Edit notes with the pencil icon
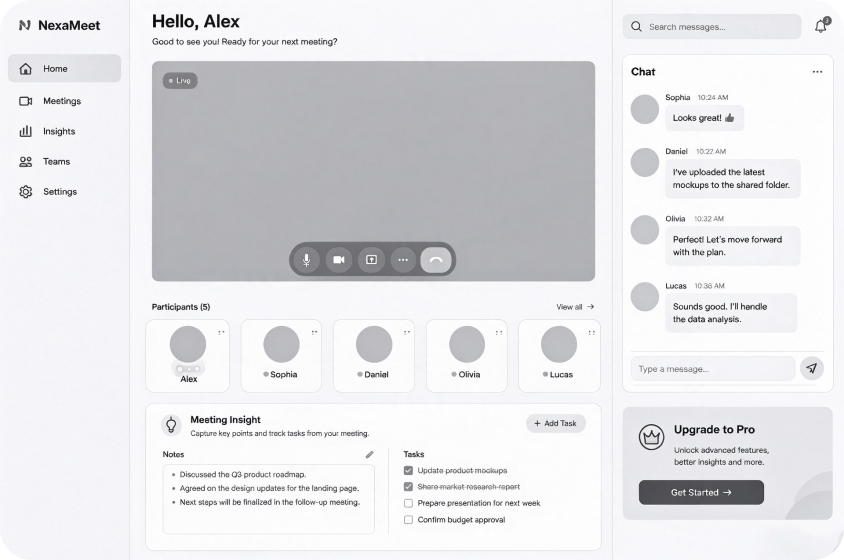The height and width of the screenshot is (560, 844). click(370, 454)
